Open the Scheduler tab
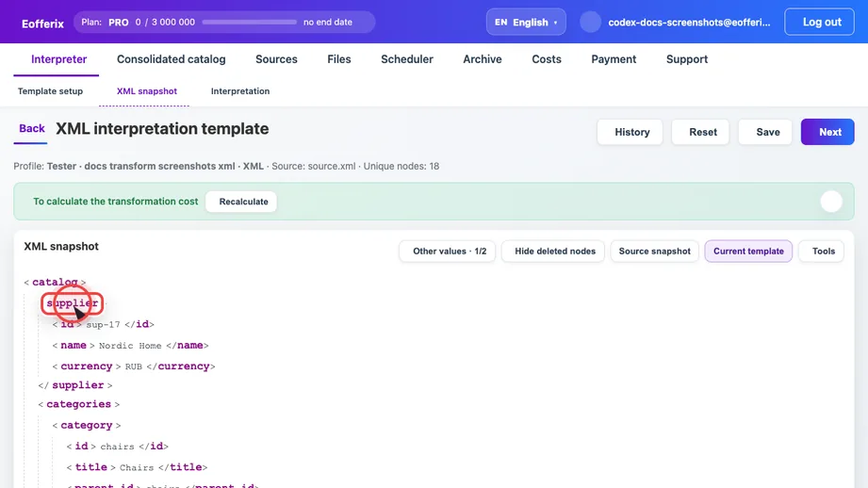 click(x=407, y=59)
